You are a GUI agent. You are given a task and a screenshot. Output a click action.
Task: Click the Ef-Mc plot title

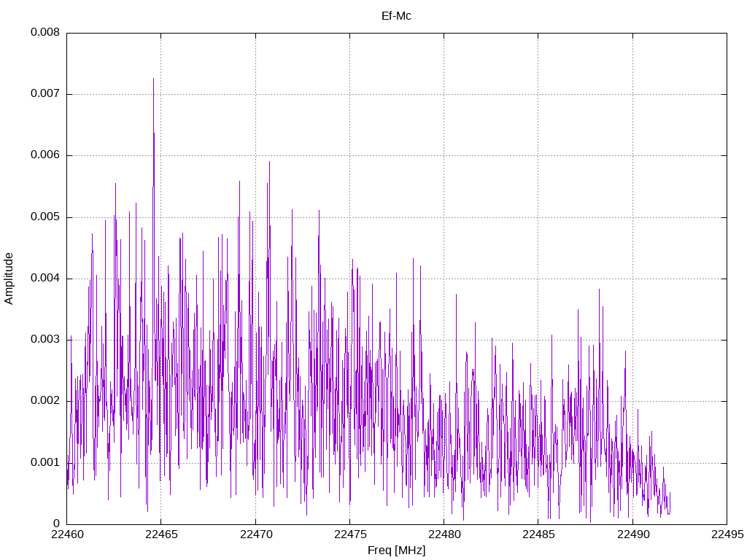[x=396, y=15]
